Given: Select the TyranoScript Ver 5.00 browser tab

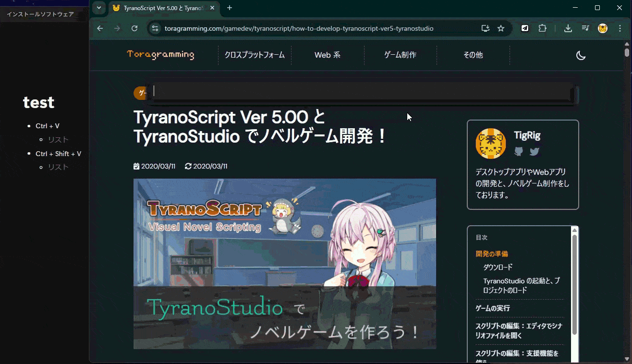Looking at the screenshot, I should (162, 8).
